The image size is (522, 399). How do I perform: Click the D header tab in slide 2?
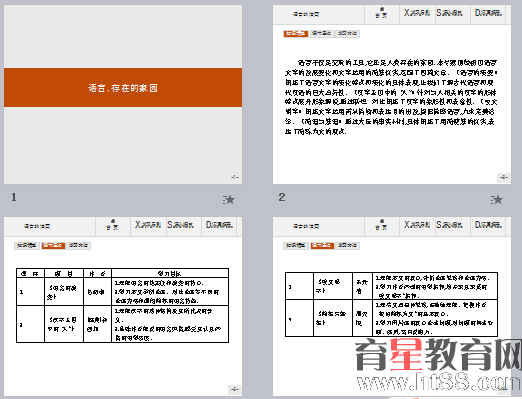(488, 13)
